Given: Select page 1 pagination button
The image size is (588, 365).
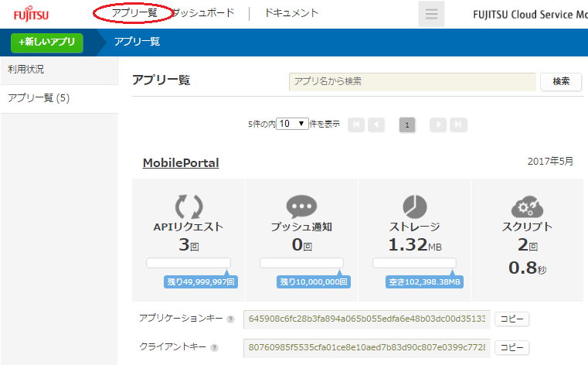Looking at the screenshot, I should click(x=407, y=125).
